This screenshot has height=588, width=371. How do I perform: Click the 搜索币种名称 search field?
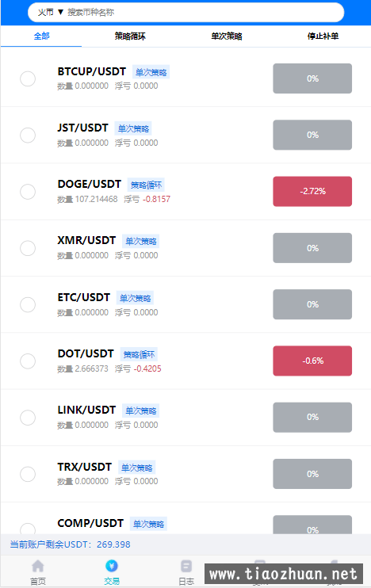[203, 13]
